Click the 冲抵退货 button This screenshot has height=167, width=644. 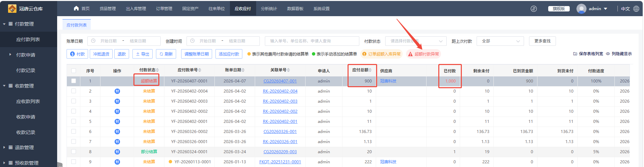[101, 54]
